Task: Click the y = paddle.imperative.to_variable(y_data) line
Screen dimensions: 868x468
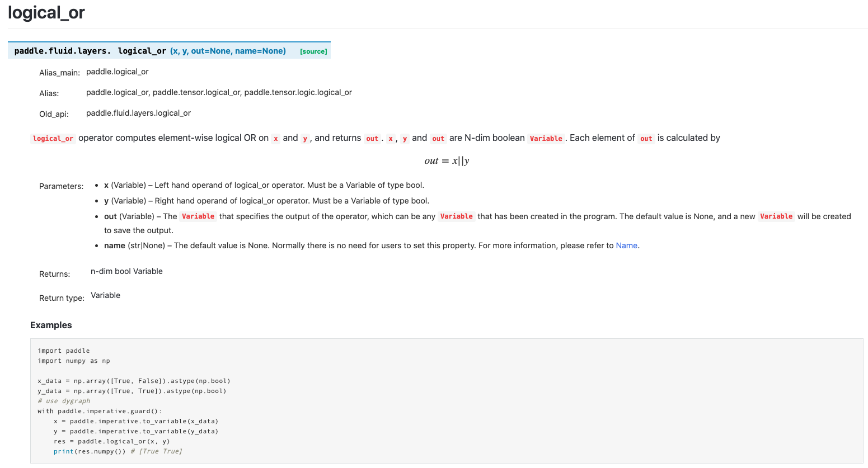Action: pos(136,431)
